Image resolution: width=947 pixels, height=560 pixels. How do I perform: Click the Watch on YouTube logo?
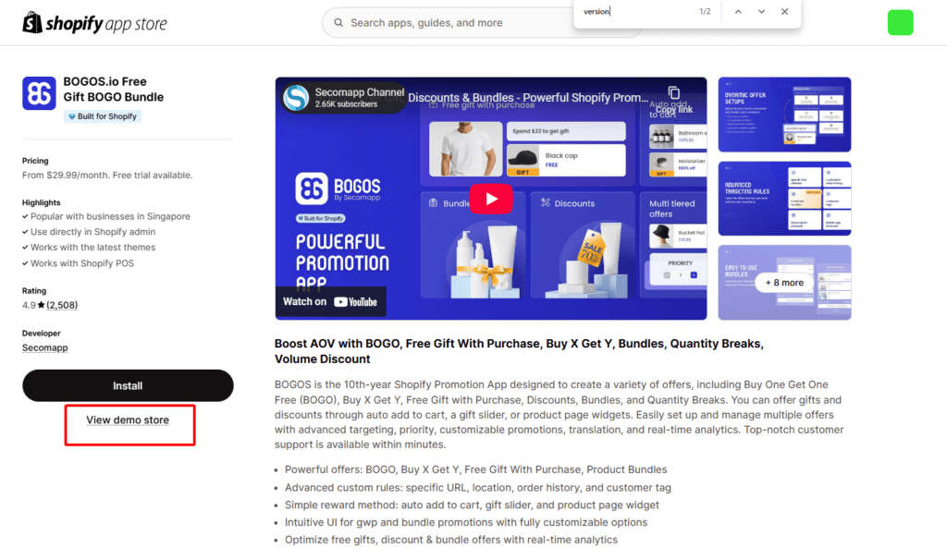click(x=330, y=301)
